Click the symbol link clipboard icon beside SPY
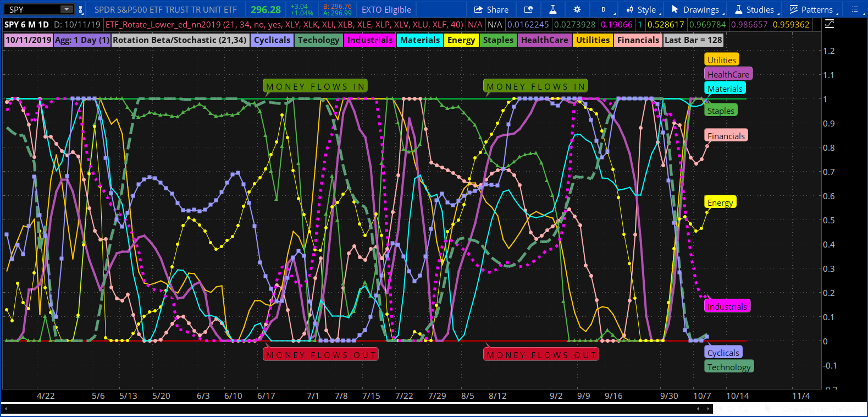868x417 pixels. [81, 9]
